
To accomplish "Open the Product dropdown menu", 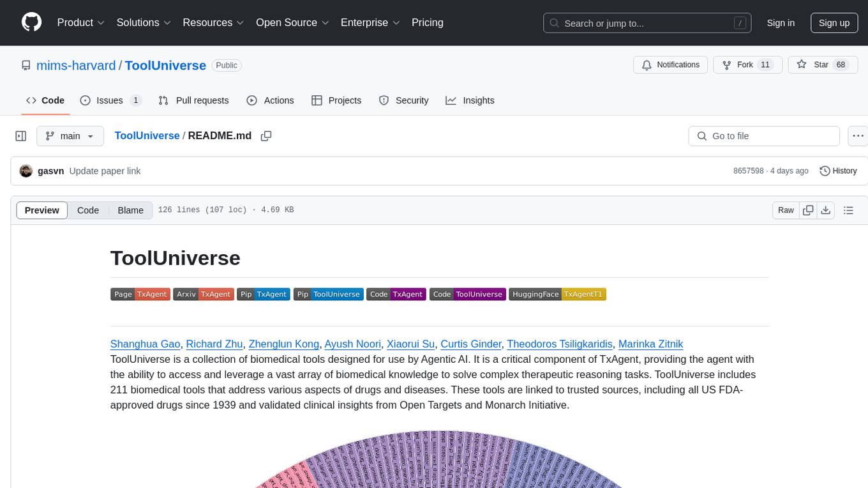I will 80,22.
